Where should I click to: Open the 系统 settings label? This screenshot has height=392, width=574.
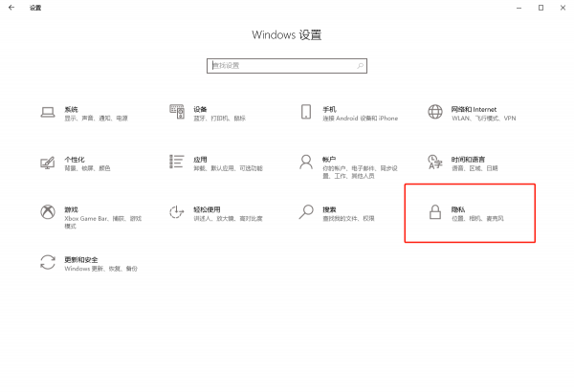pos(71,109)
